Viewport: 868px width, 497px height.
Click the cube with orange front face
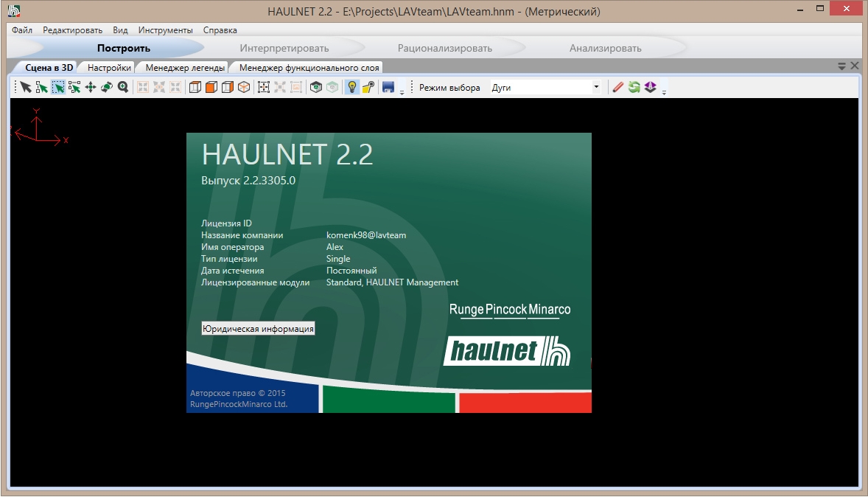tap(211, 88)
